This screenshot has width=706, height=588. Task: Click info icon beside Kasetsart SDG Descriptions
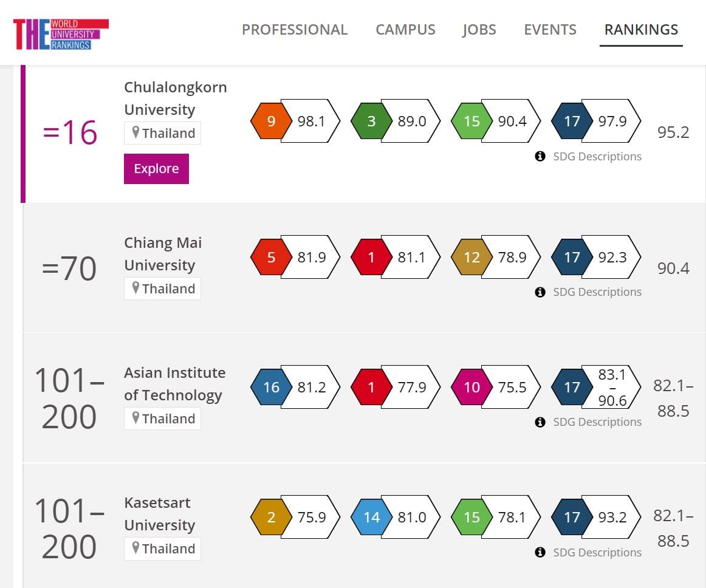[540, 552]
